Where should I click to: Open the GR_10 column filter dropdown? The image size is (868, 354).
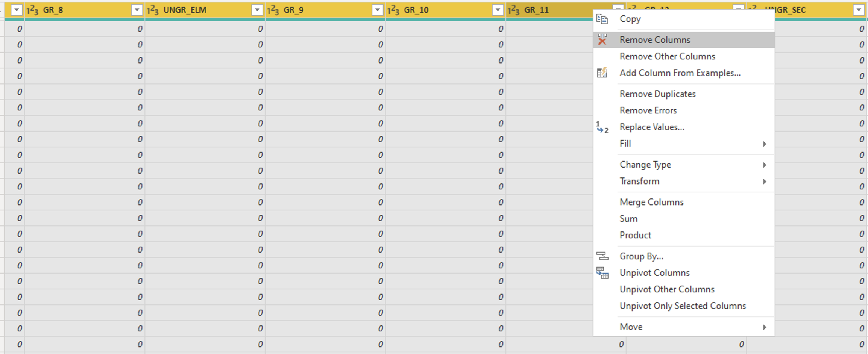(498, 10)
